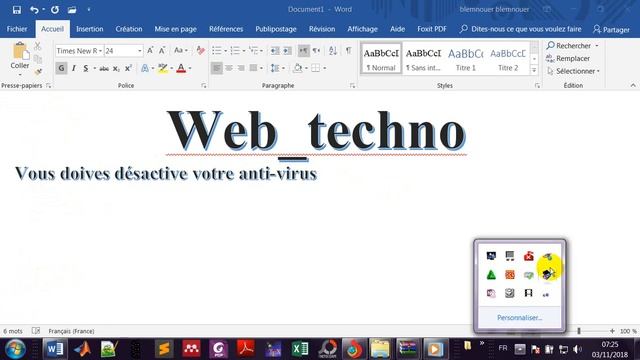Toggle underline (S) formatting
The width and height of the screenshot is (640, 360).
(x=86, y=68)
